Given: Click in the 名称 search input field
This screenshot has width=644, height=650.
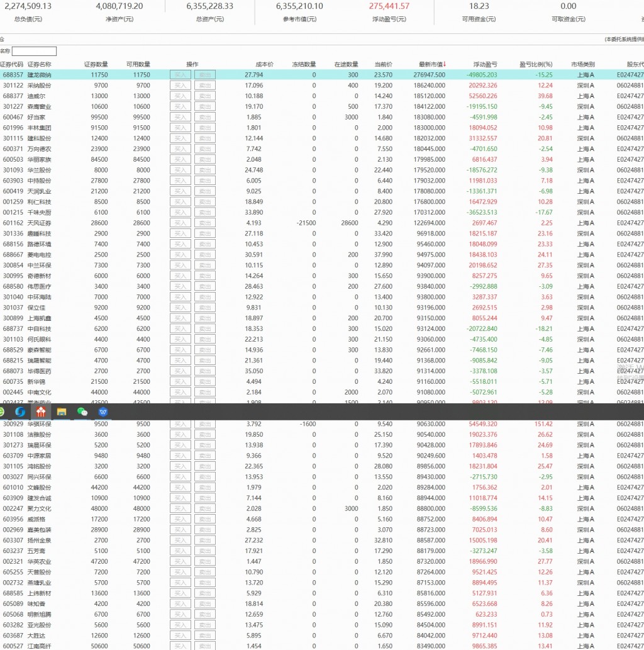Looking at the screenshot, I should 34,52.
